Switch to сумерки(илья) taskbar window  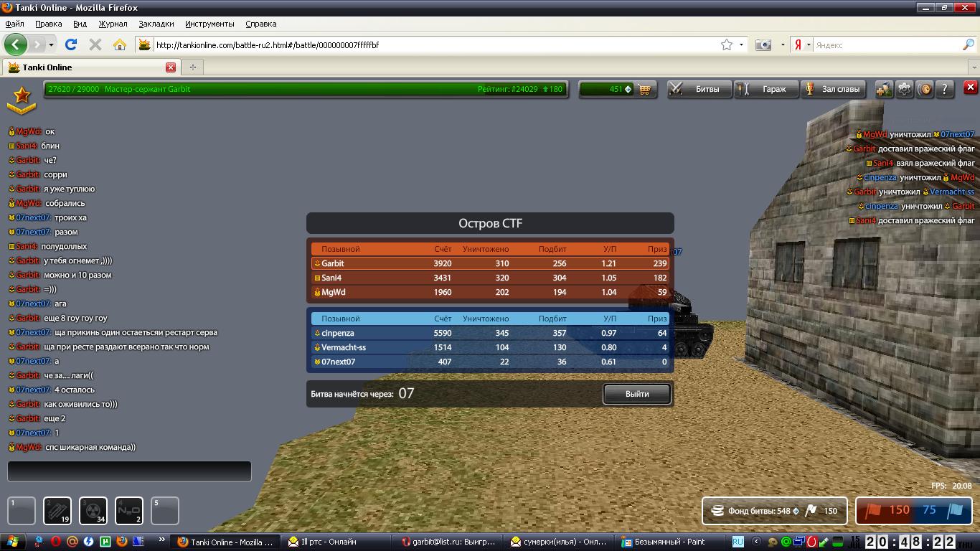pyautogui.click(x=560, y=542)
